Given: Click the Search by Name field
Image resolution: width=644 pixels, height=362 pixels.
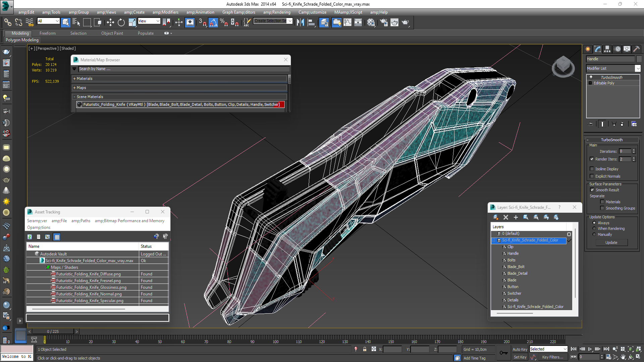Looking at the screenshot, I should click(181, 69).
